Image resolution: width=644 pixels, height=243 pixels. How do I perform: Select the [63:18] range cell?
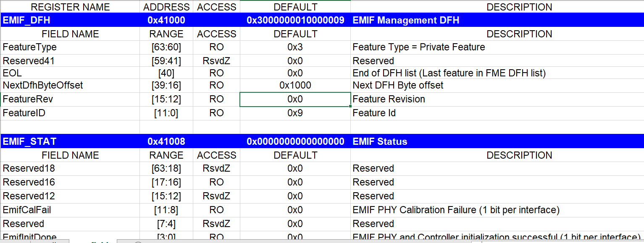[x=166, y=168]
